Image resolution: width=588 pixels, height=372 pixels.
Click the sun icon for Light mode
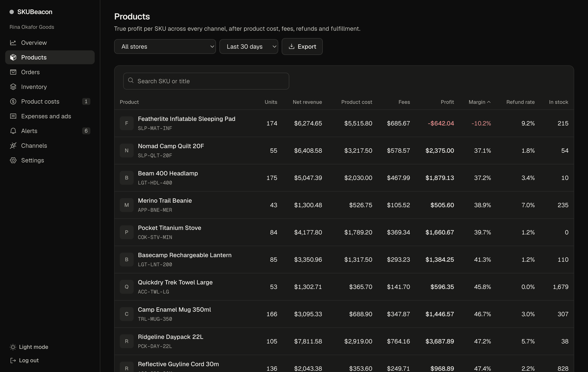tap(13, 347)
